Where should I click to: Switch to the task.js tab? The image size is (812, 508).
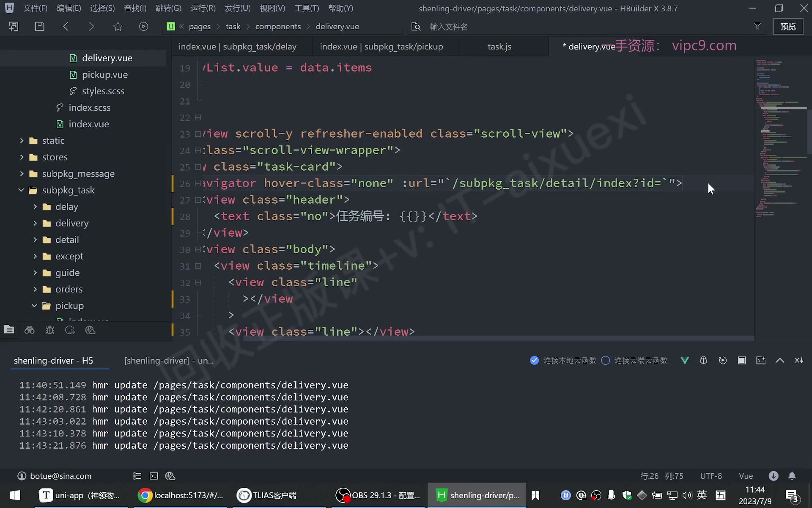(x=499, y=46)
